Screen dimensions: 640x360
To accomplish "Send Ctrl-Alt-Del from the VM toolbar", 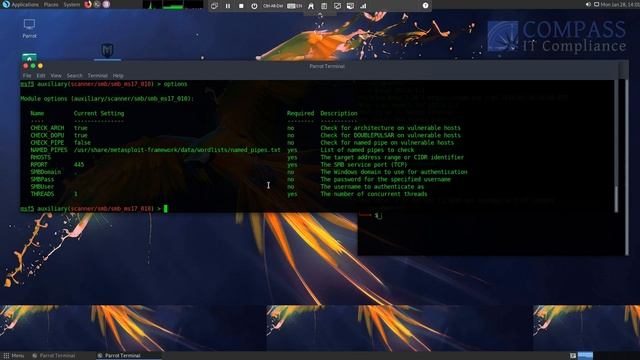I will 273,6.
